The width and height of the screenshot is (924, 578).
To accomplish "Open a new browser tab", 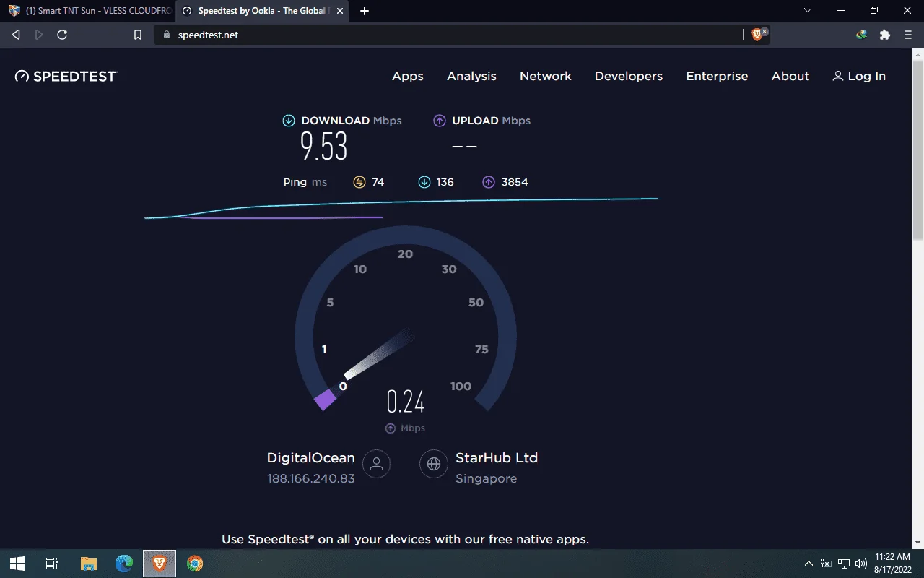I will click(365, 11).
